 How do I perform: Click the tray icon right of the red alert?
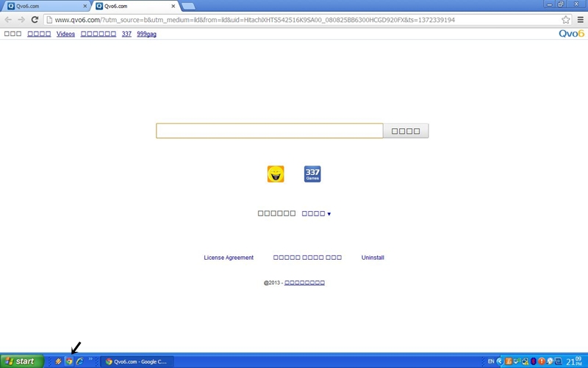[x=550, y=361]
